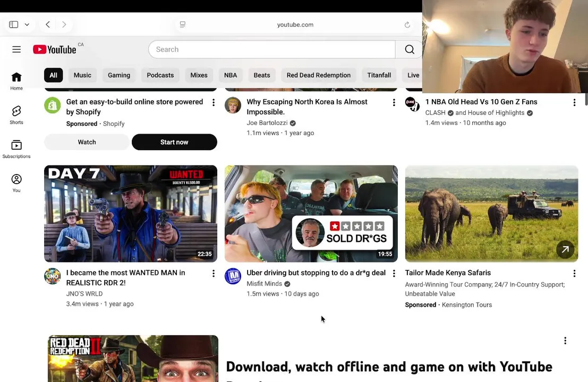This screenshot has height=382, width=588.
Task: Open options for North Korea video
Action: tap(394, 102)
